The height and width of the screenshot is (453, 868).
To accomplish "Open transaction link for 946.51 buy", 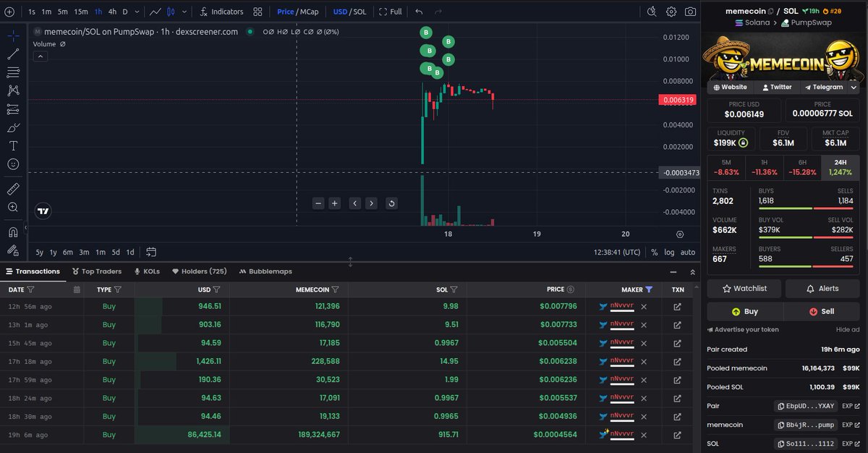I will (678, 307).
